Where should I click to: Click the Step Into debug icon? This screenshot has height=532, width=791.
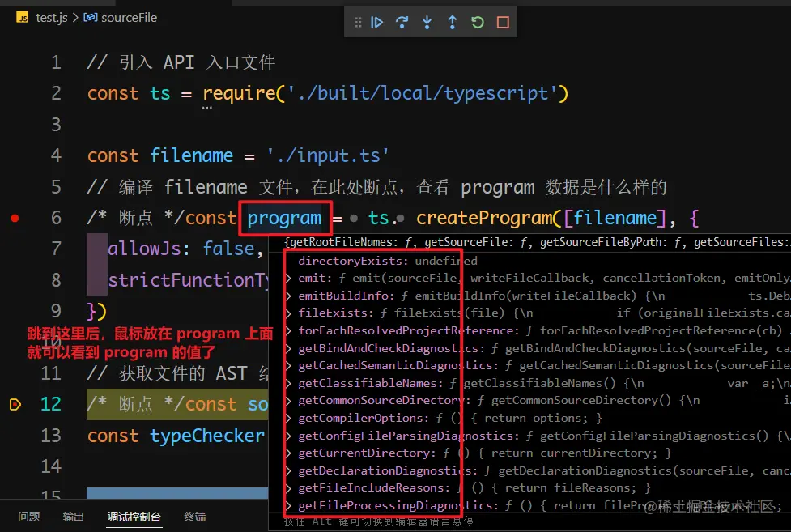coord(427,22)
